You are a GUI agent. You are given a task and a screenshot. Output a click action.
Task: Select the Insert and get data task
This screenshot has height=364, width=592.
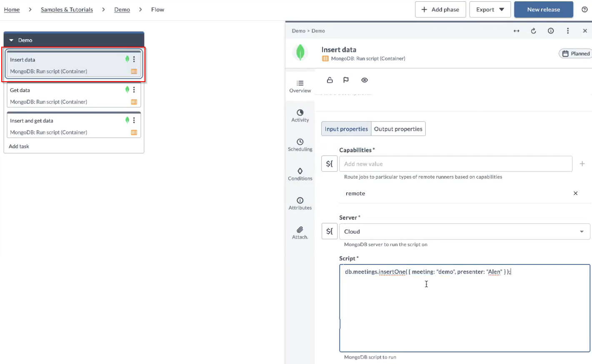click(x=74, y=125)
